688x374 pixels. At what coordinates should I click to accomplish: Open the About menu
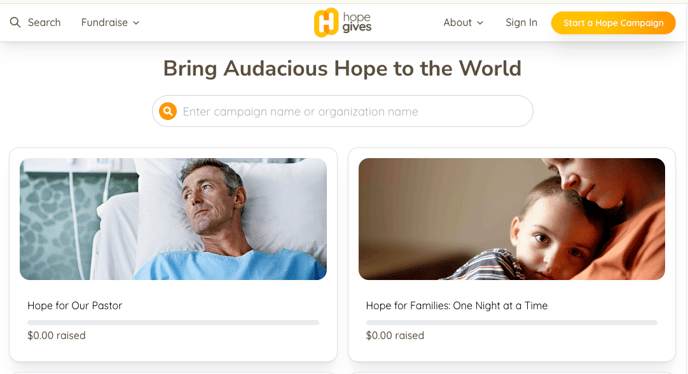coord(463,22)
